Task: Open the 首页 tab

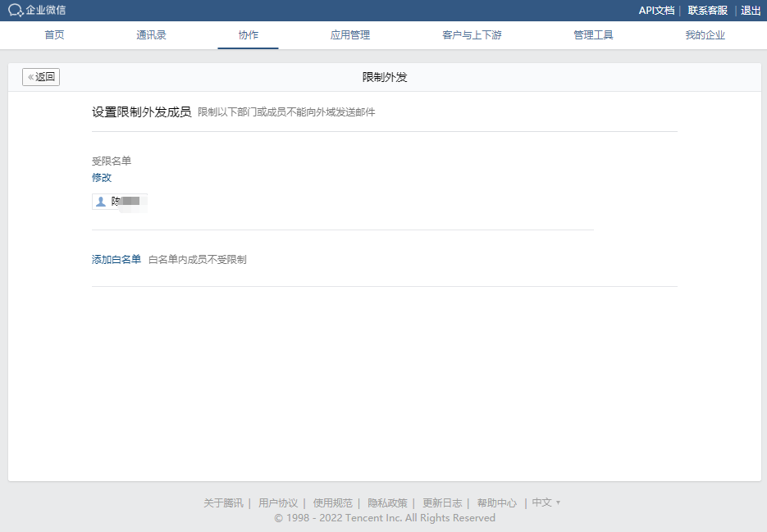Action: 54,35
